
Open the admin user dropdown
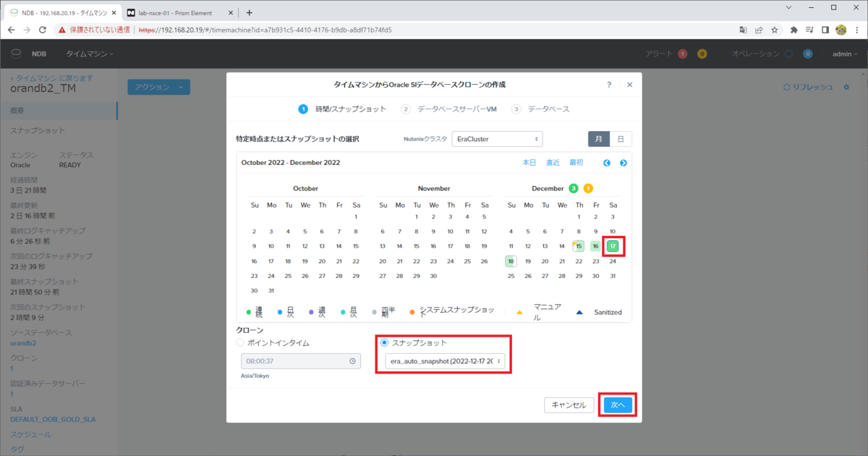(845, 54)
